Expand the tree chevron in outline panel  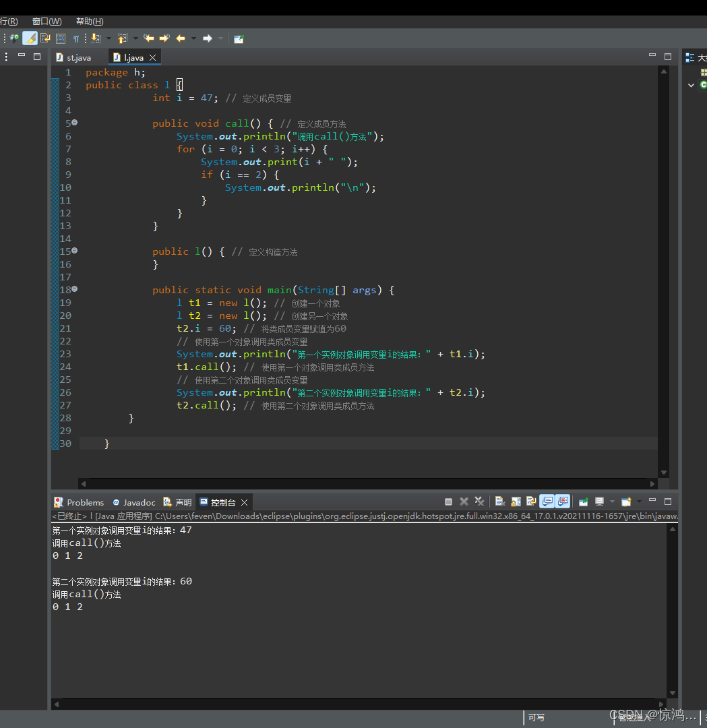[x=691, y=86]
